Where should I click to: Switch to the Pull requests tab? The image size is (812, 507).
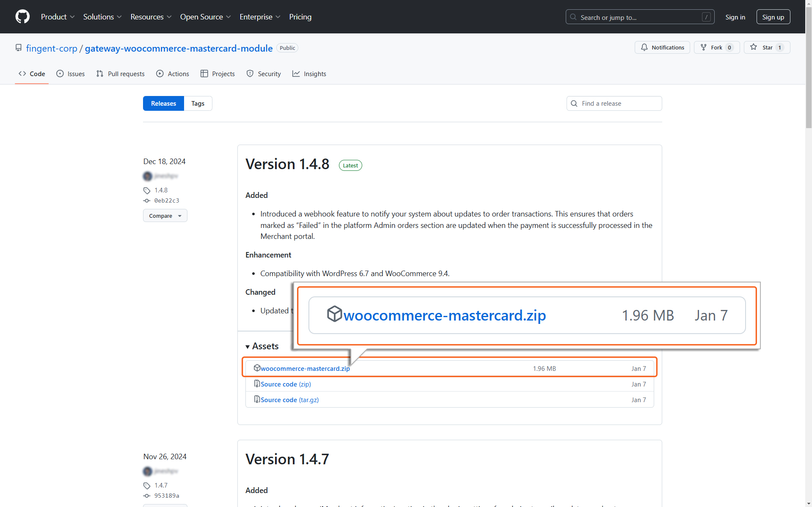(121, 74)
